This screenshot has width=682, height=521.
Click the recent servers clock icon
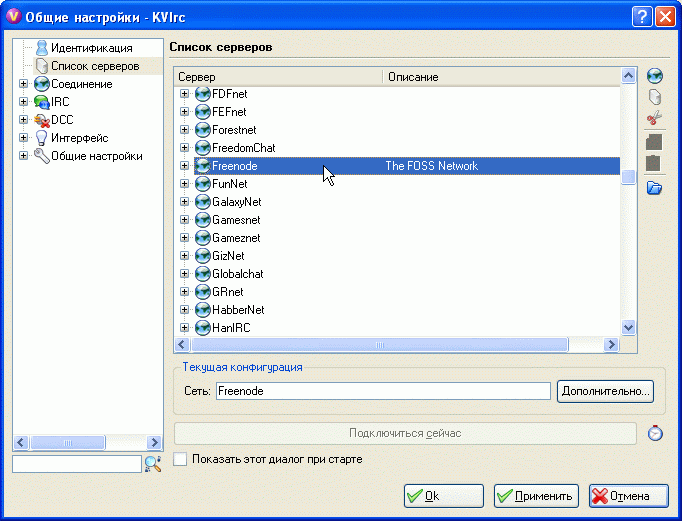[x=655, y=433]
